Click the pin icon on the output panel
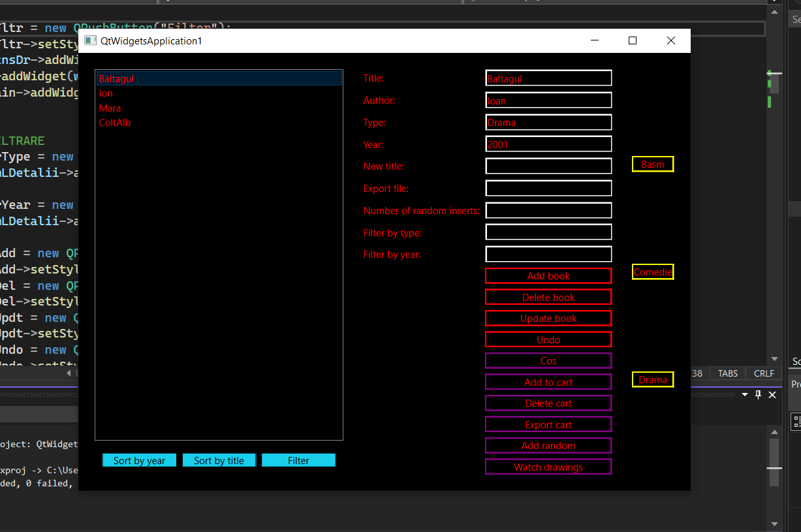The image size is (801, 532). pos(758,394)
